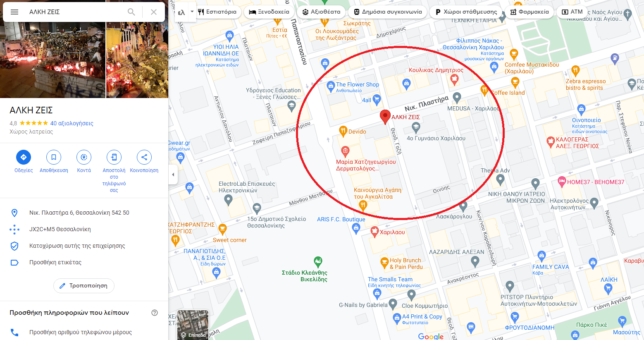644x340 pixels.
Task: Click the Κοντά nearby icon
Action: click(x=84, y=157)
